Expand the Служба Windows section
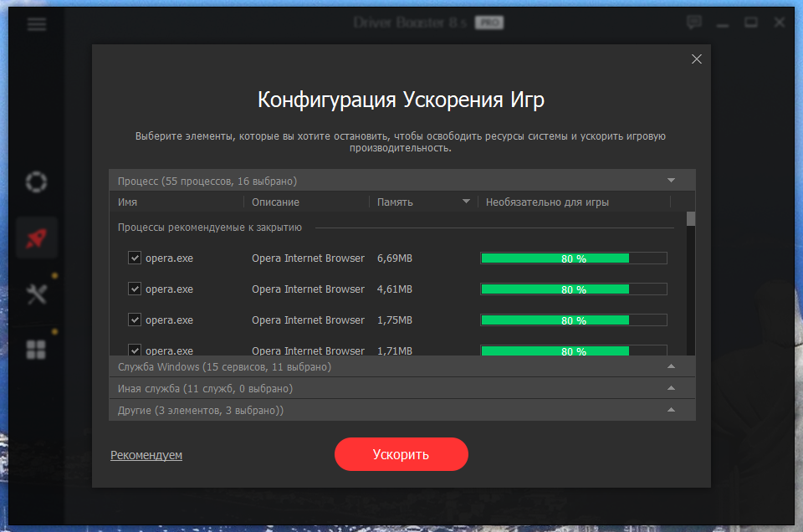This screenshot has width=803, height=532. 670,366
